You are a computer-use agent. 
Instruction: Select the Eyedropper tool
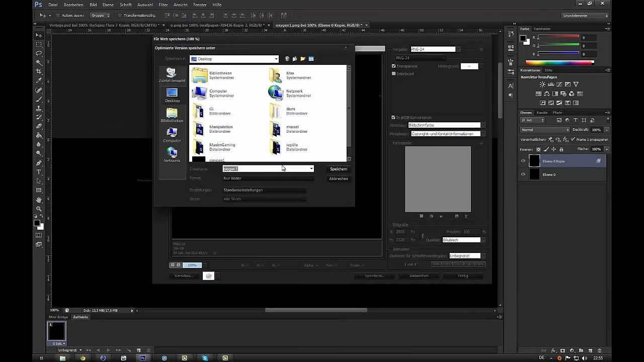(x=39, y=80)
